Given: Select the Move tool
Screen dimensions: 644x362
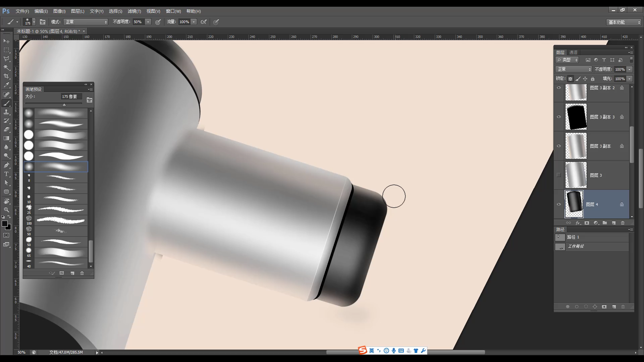Looking at the screenshot, I should (x=6, y=41).
